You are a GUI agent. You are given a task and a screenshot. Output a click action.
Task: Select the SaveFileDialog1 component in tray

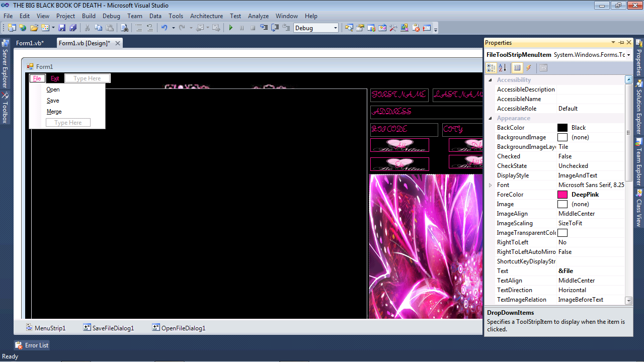coord(109,328)
